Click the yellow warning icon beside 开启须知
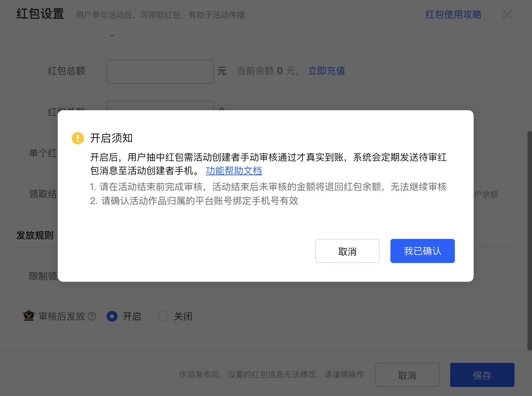The image size is (532, 396). [78, 138]
